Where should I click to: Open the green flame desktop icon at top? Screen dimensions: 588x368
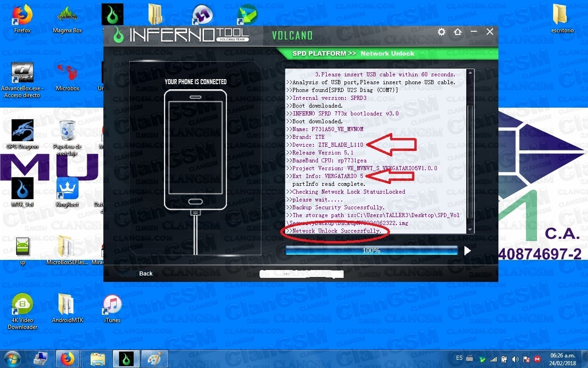point(113,15)
